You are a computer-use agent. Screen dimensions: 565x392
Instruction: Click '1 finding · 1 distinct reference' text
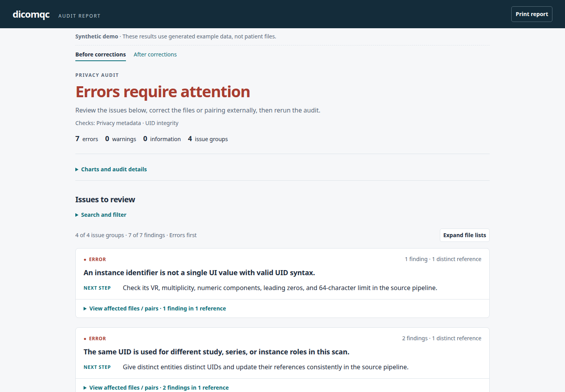click(x=443, y=259)
